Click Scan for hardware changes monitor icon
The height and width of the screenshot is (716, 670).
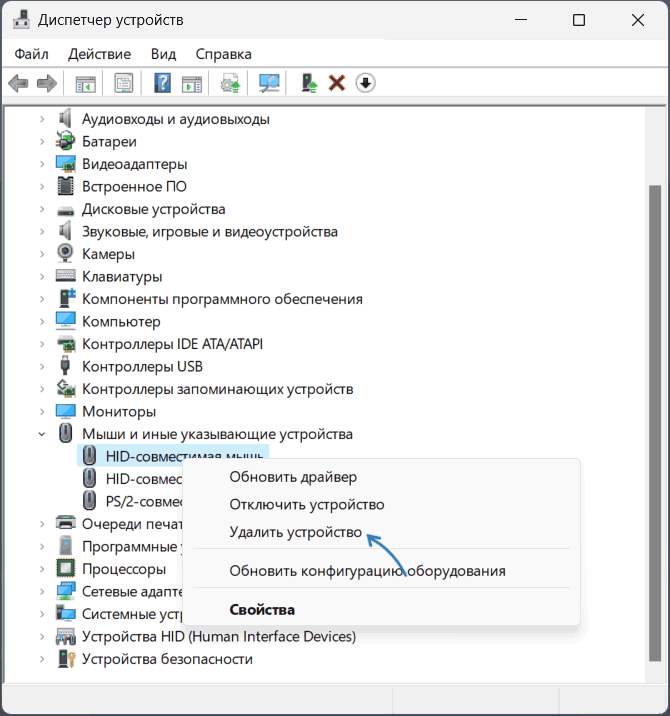click(x=269, y=83)
